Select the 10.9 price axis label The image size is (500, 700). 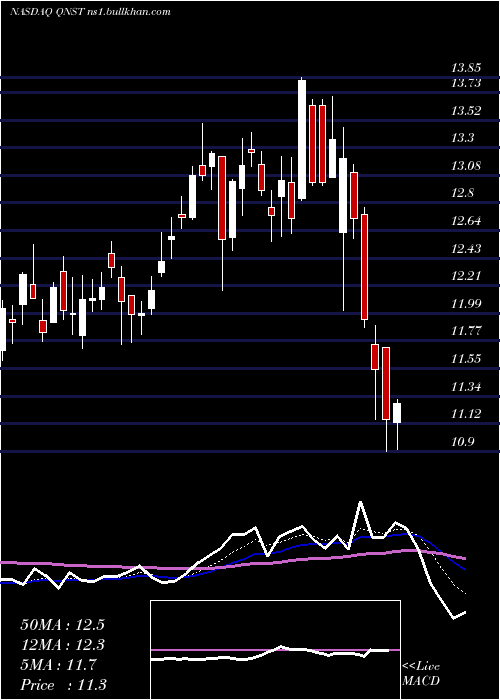click(x=462, y=442)
